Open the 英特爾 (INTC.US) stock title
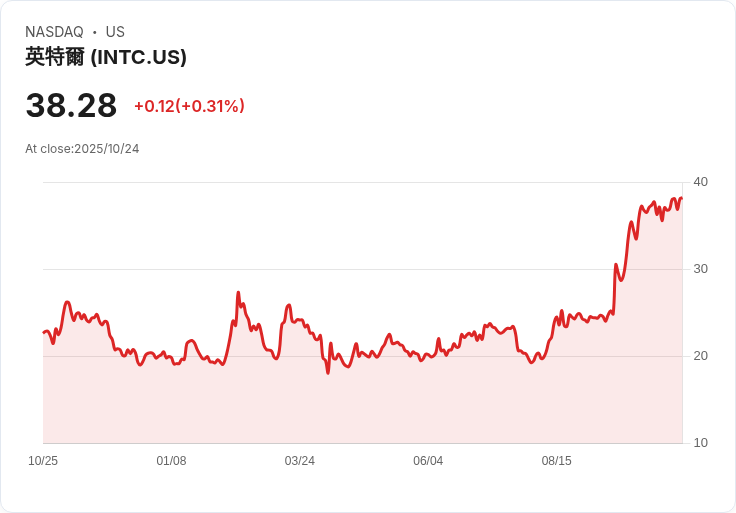 pos(106,57)
